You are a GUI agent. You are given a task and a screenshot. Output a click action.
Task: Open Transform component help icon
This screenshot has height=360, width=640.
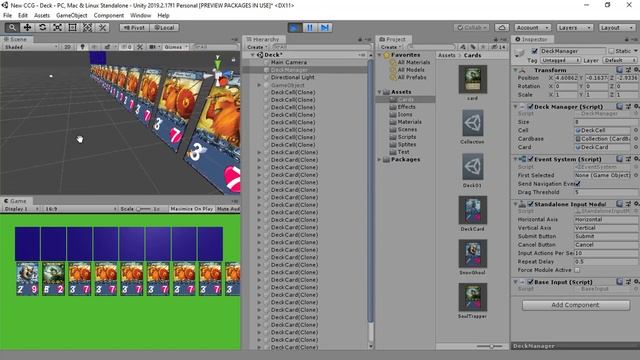pos(620,70)
